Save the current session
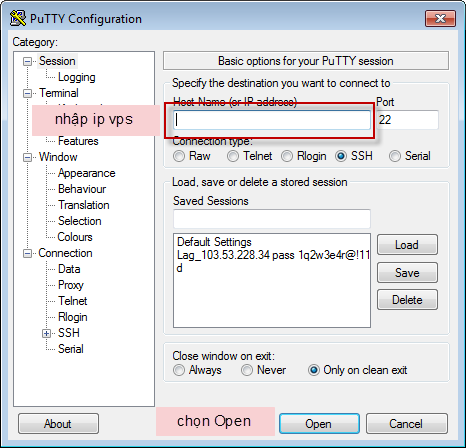 point(407,273)
